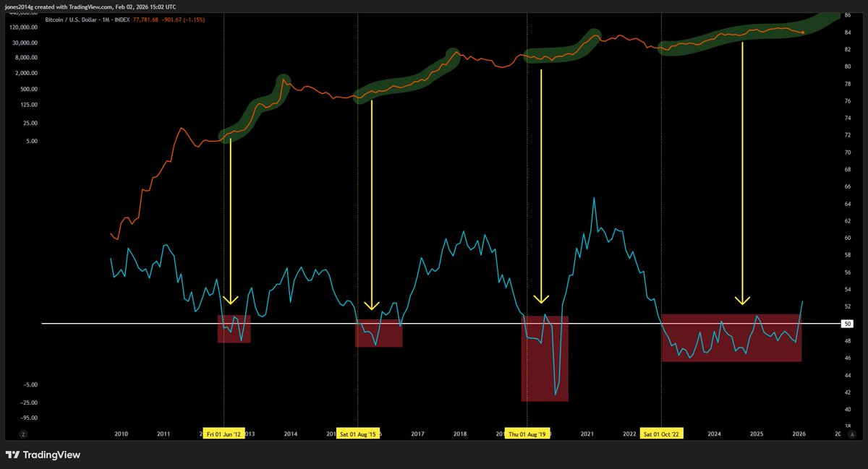
Task: Click the 64 value on right scale
Action: click(x=848, y=204)
